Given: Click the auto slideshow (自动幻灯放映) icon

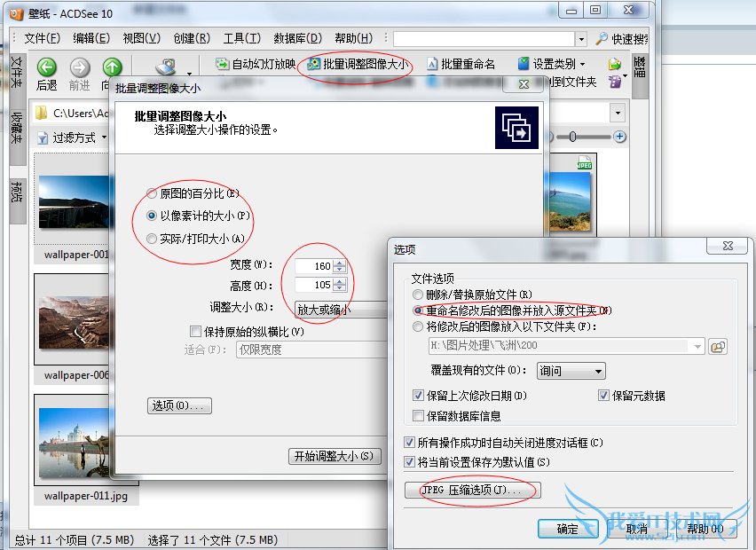Looking at the screenshot, I should click(x=222, y=64).
